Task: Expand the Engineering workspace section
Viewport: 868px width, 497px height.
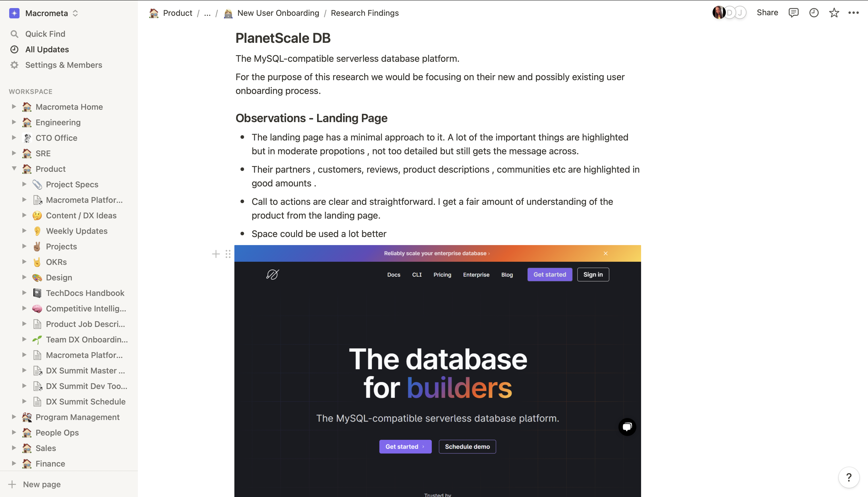Action: [14, 122]
